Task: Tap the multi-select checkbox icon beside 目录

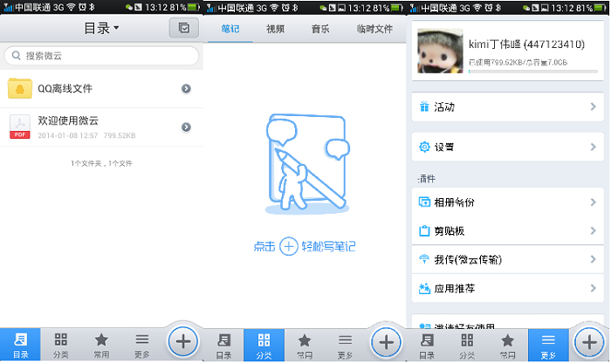Action: point(184,28)
